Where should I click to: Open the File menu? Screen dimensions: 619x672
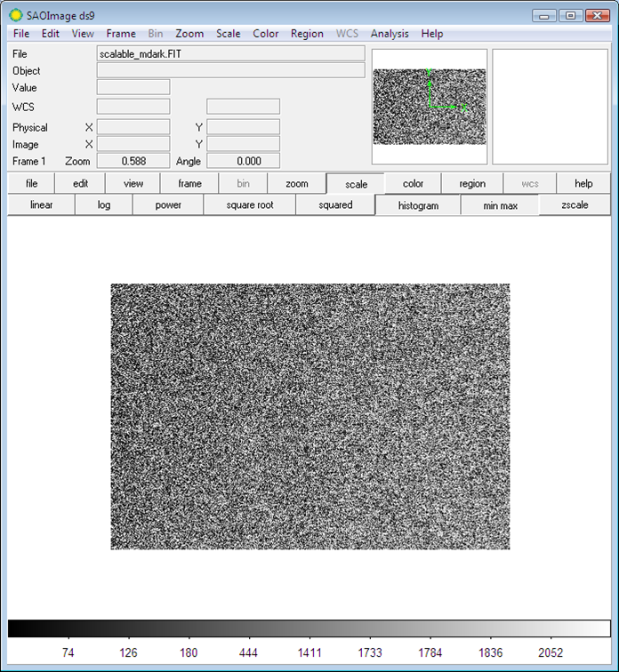(x=21, y=34)
